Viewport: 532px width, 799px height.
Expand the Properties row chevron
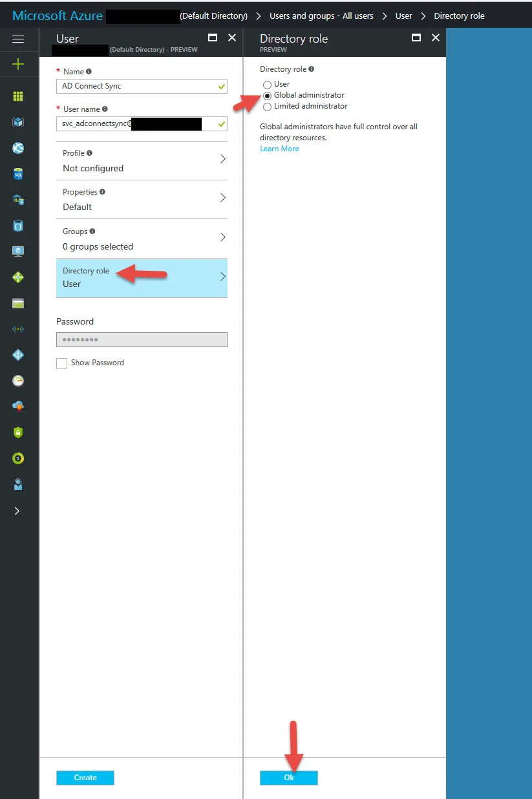[222, 198]
